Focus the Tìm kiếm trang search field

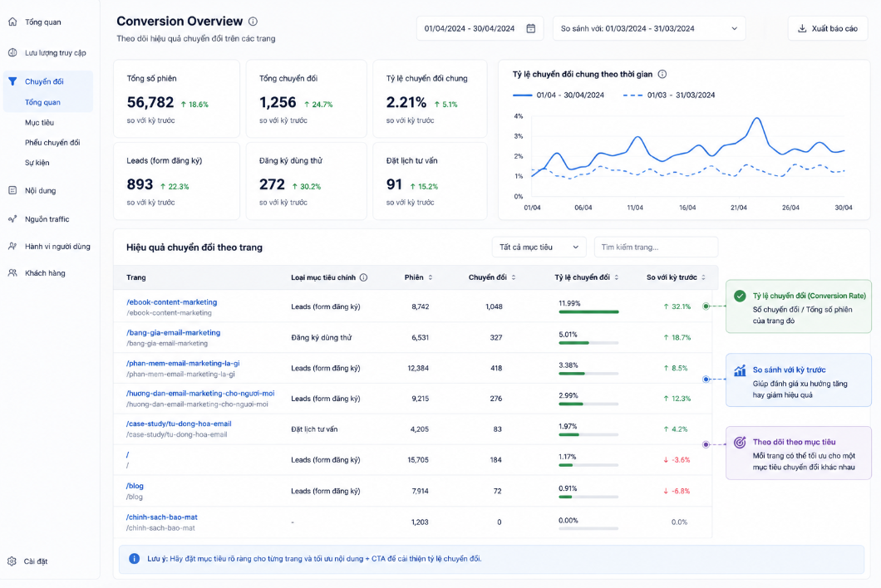(x=656, y=247)
